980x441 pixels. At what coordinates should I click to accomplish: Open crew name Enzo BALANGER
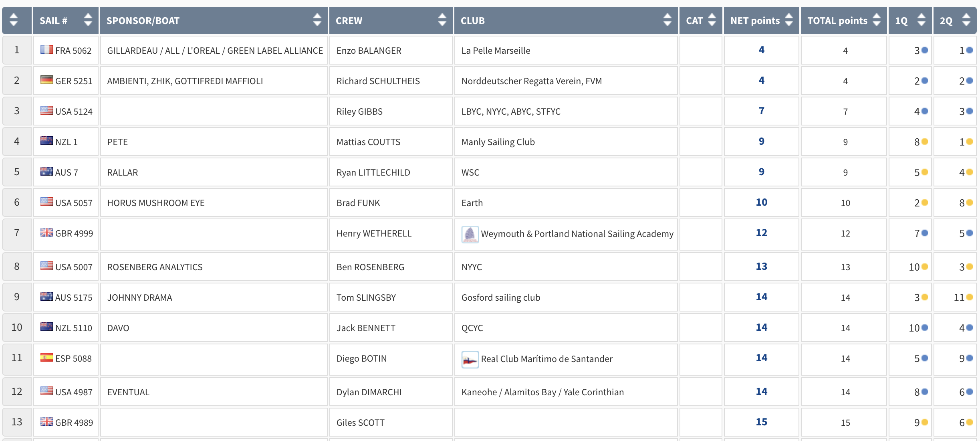[x=369, y=51]
